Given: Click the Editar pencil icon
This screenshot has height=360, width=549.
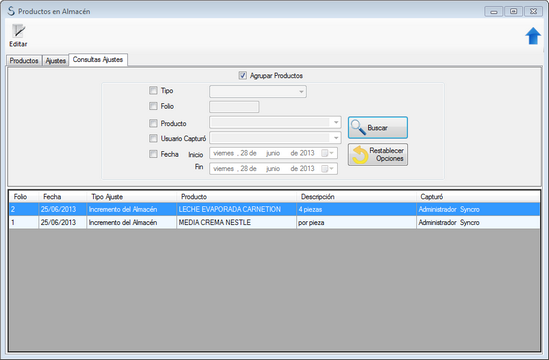Looking at the screenshot, I should click(19, 31).
